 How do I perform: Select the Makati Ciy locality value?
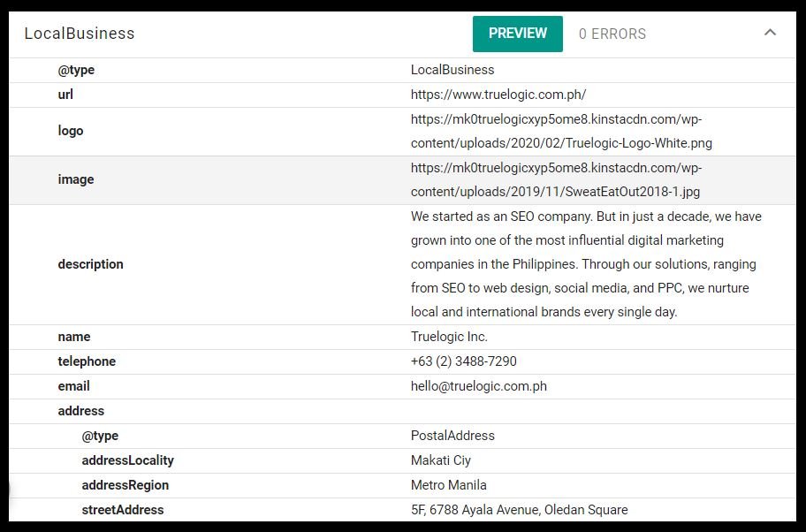pos(440,460)
